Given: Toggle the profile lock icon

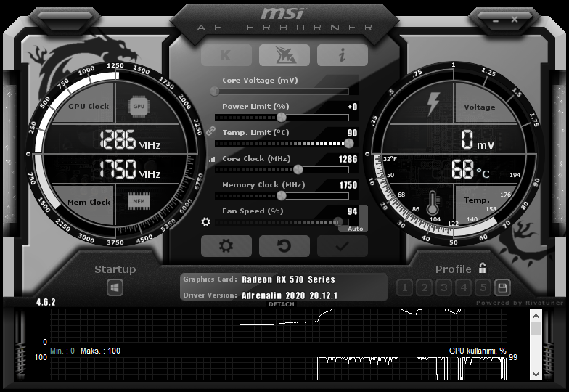Looking at the screenshot, I should [482, 269].
